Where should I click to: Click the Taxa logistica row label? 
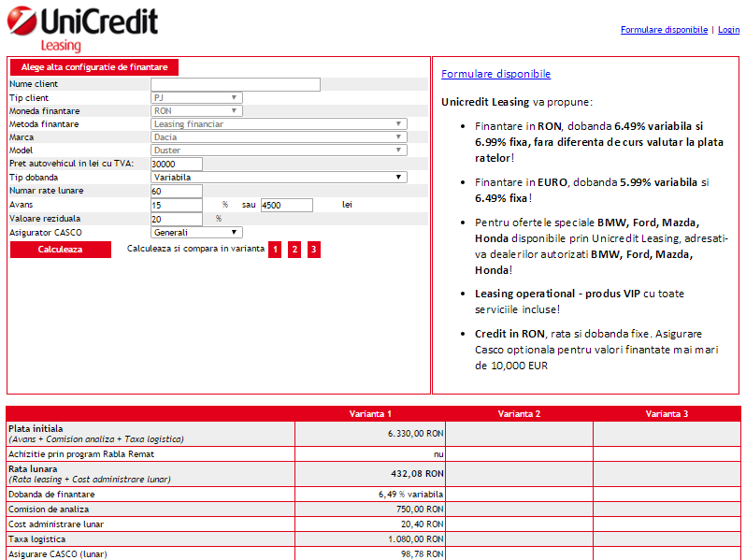coord(37,539)
